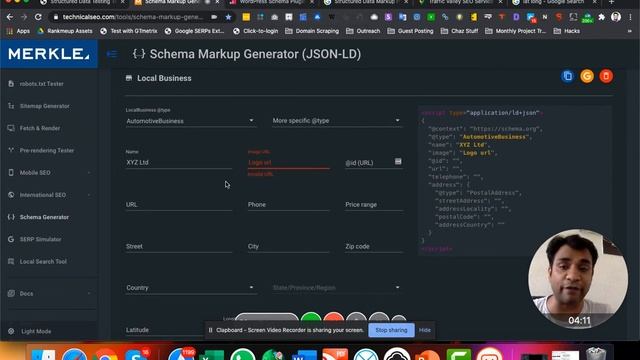Viewport: 640px width, 360px height.
Task: Open Chaz Stuff bookmark folder
Action: pyautogui.click(x=460, y=31)
